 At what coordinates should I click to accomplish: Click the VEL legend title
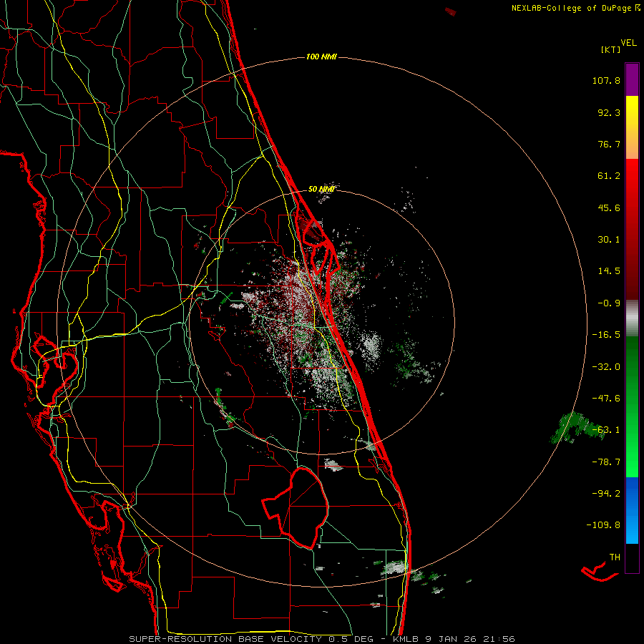pyautogui.click(x=628, y=43)
